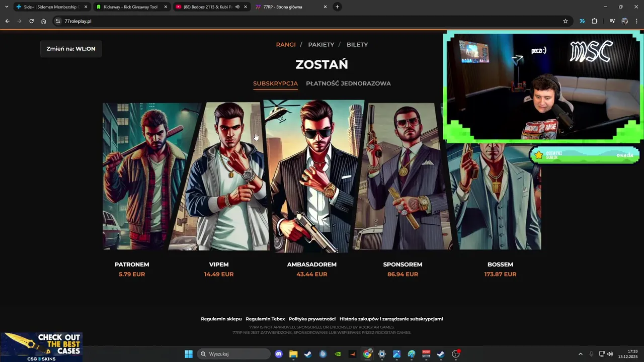Open Google Chrome from the taskbar
The height and width of the screenshot is (362, 644).
coord(367,354)
